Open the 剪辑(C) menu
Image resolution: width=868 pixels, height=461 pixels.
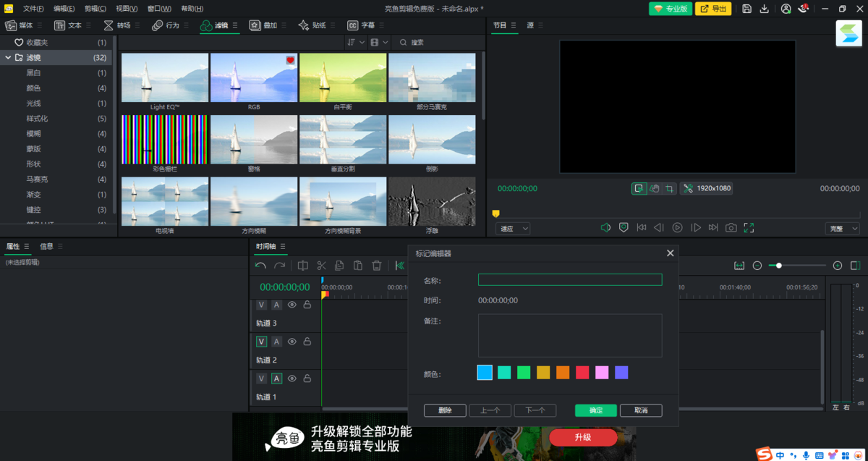tap(95, 9)
